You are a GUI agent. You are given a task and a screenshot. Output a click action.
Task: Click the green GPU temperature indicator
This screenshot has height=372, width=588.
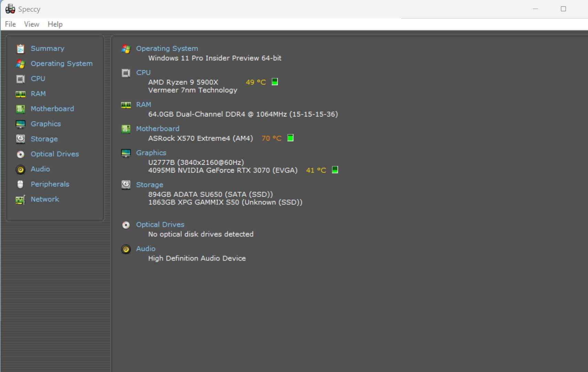point(335,169)
